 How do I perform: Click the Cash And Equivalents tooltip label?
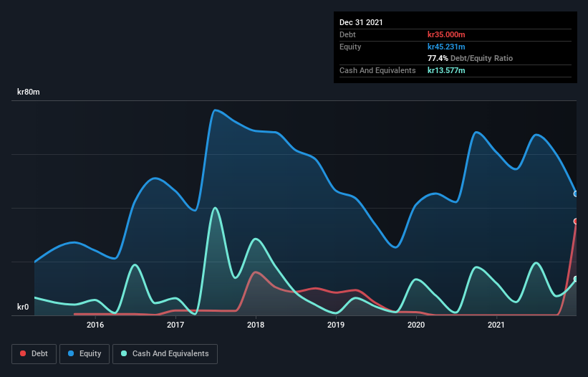coord(377,70)
